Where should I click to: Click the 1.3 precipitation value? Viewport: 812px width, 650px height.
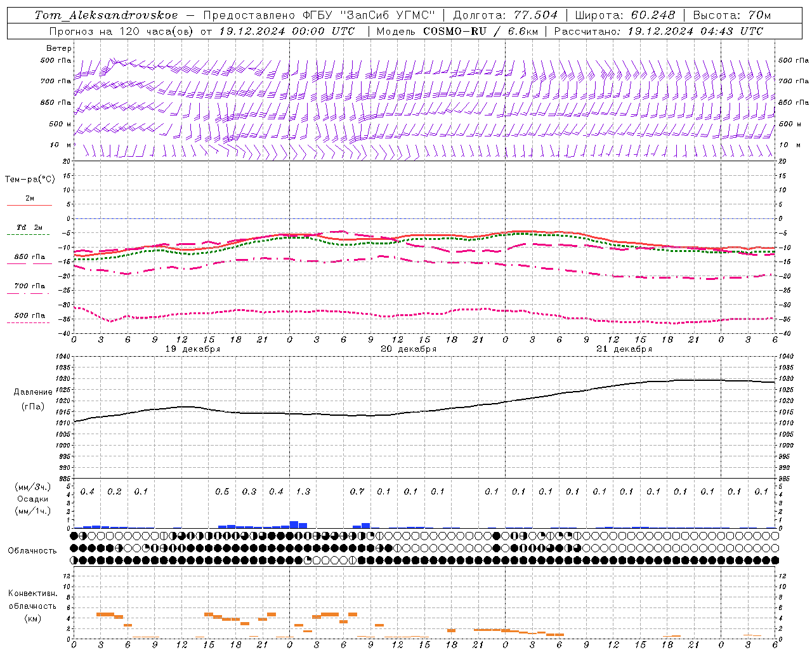point(303,492)
